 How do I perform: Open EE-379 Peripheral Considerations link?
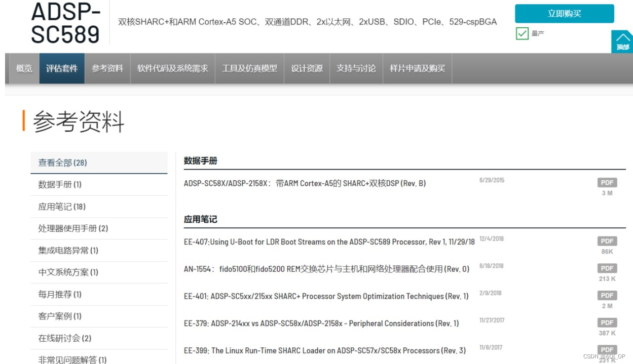[321, 323]
